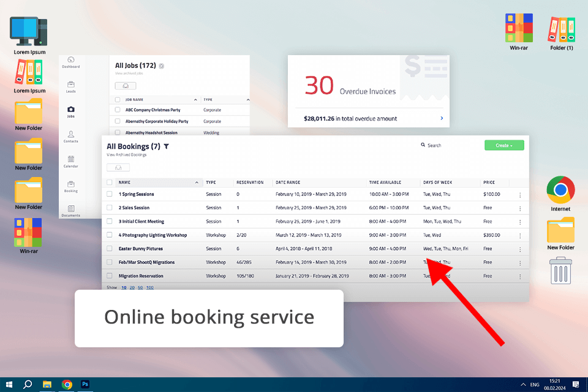Open the Lorem Ipsum computer icon

click(29, 36)
